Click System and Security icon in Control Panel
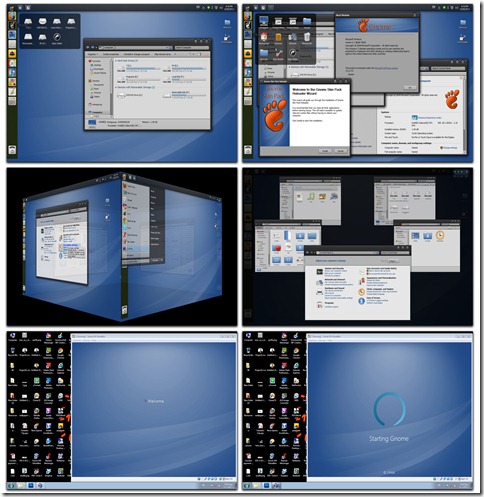 point(319,272)
